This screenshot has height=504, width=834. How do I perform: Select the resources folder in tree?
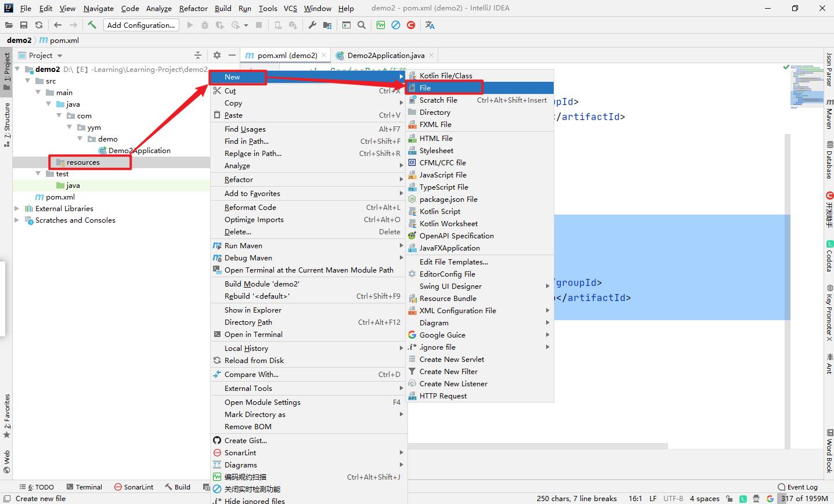coord(83,162)
